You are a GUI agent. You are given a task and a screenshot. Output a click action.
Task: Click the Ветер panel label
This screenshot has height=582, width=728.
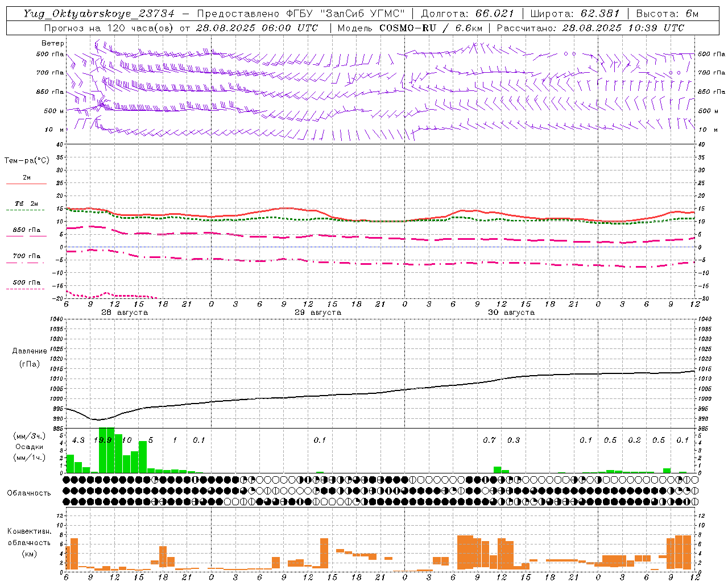[x=52, y=43]
